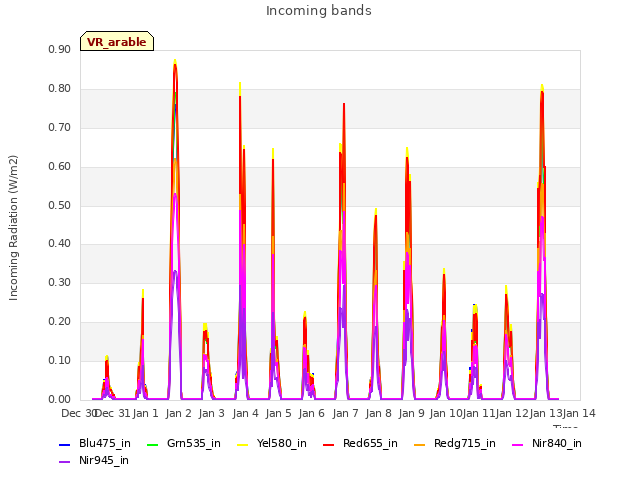Click the 0.30 y-axis tick label
The image size is (640, 480).
[x=59, y=282]
